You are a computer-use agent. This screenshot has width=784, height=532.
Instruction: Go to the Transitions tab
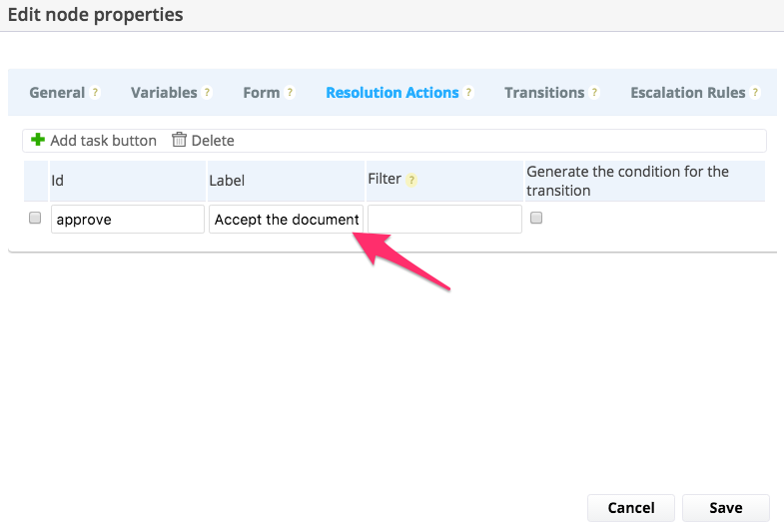544,93
